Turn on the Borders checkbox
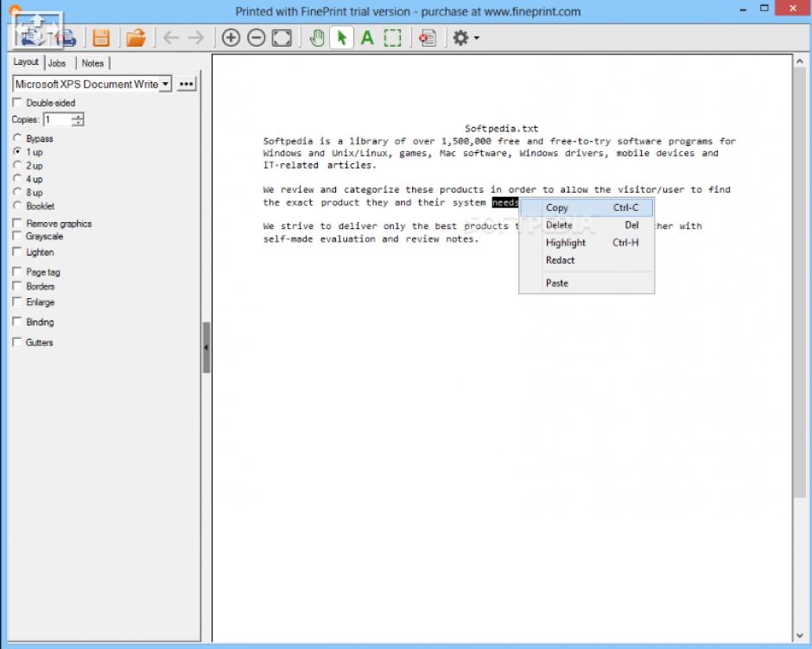Image resolution: width=812 pixels, height=649 pixels. click(17, 286)
